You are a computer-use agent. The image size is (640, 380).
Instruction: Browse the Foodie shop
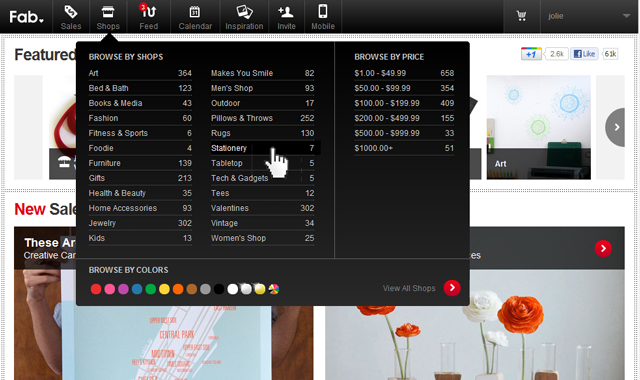(140, 148)
